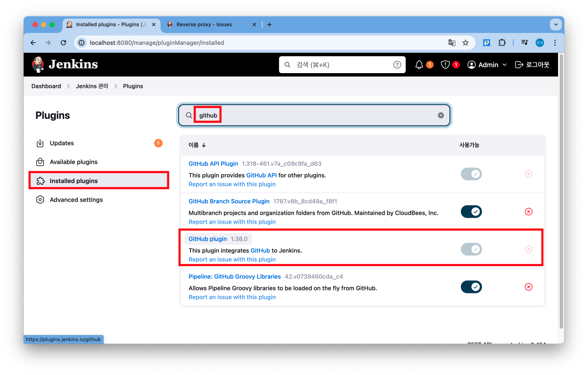This screenshot has height=375, width=588.
Task: Open Pipeline: GitHub Groovy Libraries link
Action: (x=234, y=276)
